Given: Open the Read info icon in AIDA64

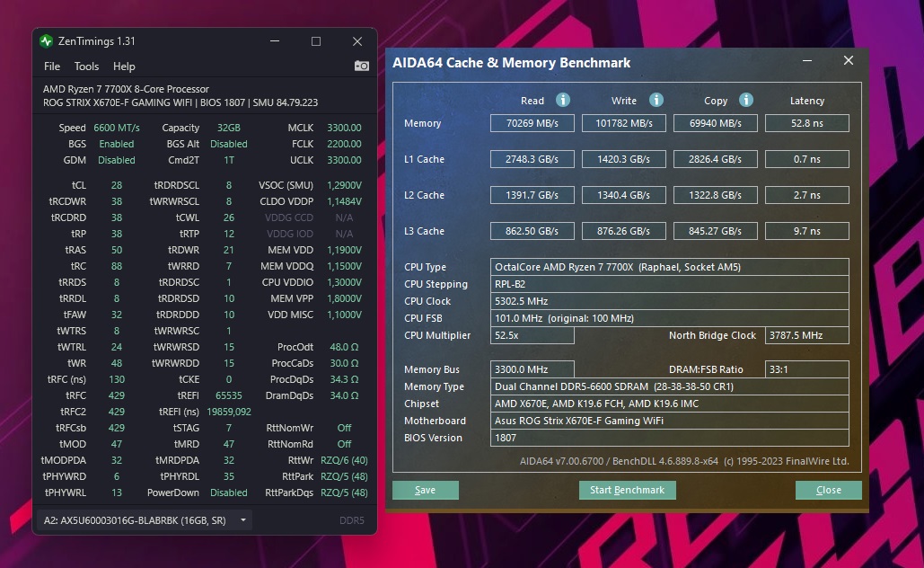Looking at the screenshot, I should pos(563,100).
